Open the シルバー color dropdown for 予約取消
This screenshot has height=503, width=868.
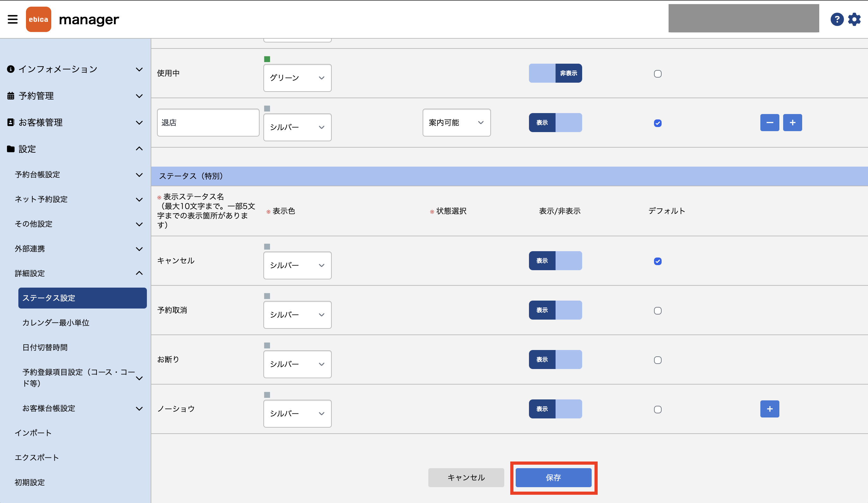pos(298,315)
